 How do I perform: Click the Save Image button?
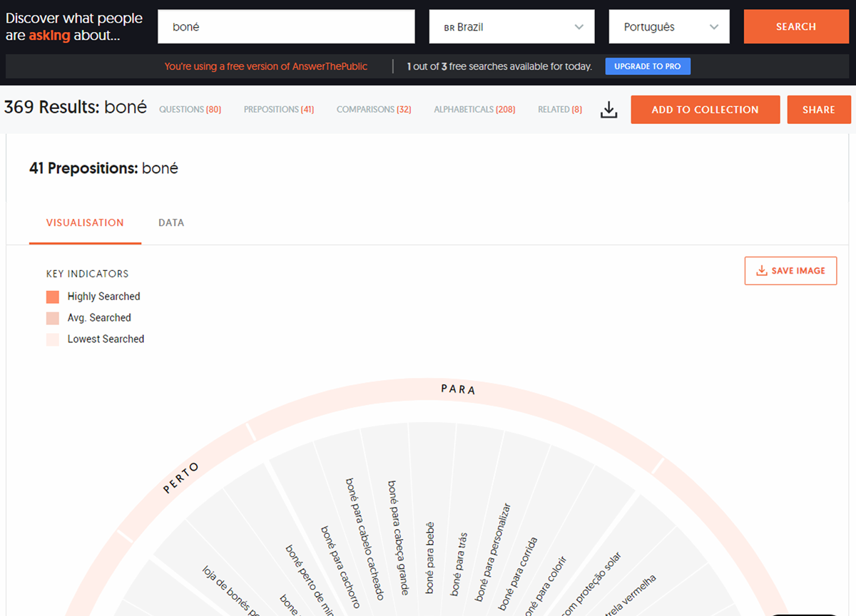coord(790,271)
